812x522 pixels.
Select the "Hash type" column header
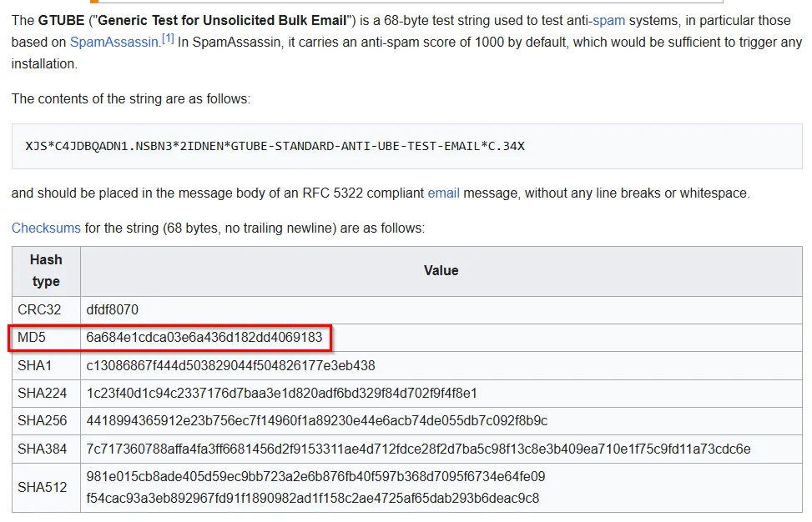46,270
